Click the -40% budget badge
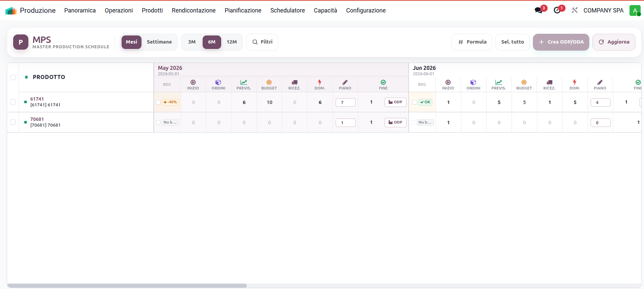The image size is (644, 289). tap(170, 102)
